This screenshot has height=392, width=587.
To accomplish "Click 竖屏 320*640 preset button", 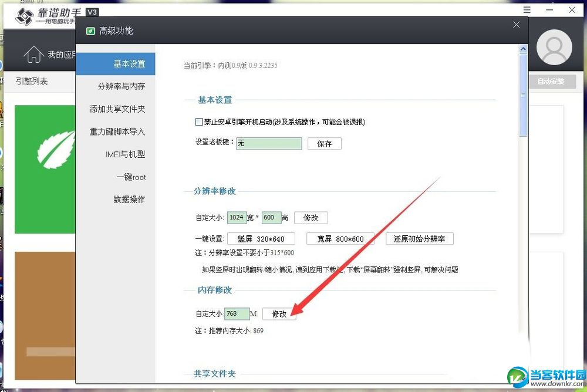I will pyautogui.click(x=261, y=239).
